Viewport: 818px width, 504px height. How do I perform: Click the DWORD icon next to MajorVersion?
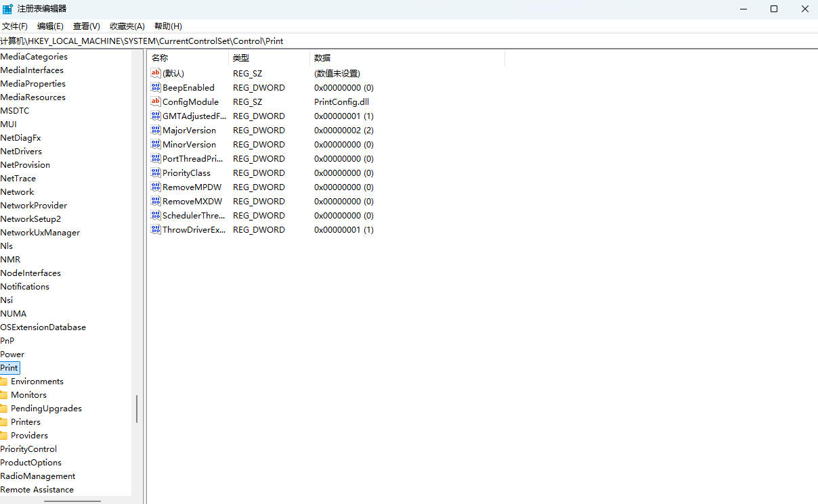point(155,130)
